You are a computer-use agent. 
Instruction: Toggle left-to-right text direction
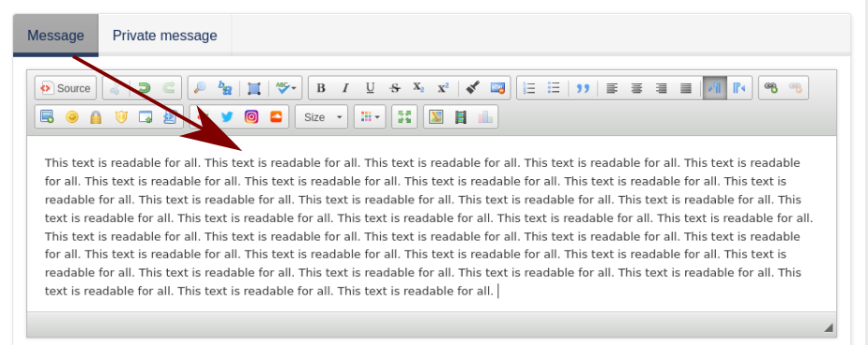coord(715,88)
